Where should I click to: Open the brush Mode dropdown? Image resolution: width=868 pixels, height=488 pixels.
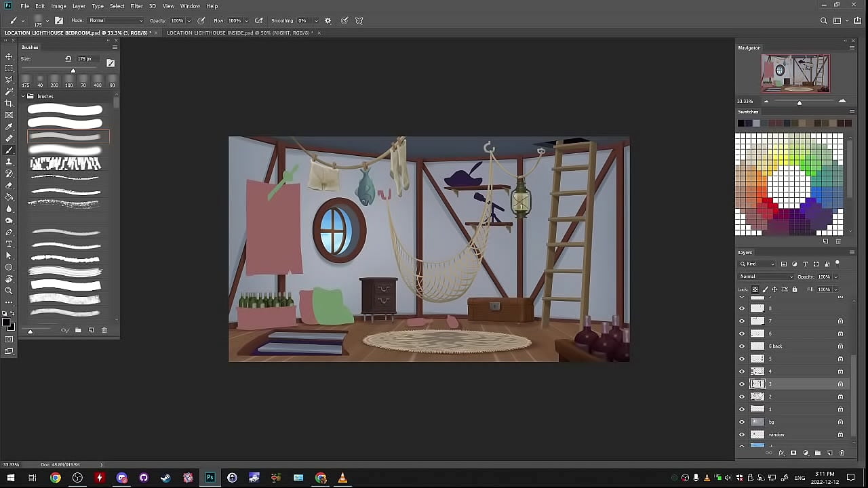[x=115, y=20]
